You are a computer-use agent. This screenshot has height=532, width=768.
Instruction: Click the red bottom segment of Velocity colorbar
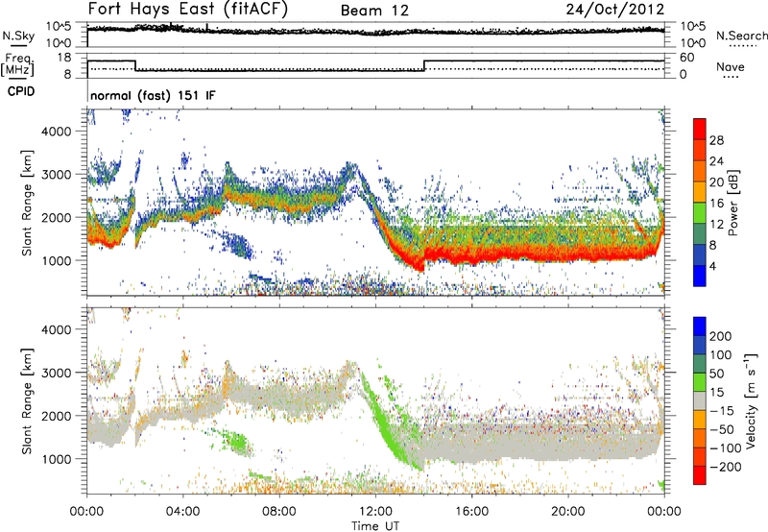pyautogui.click(x=700, y=475)
